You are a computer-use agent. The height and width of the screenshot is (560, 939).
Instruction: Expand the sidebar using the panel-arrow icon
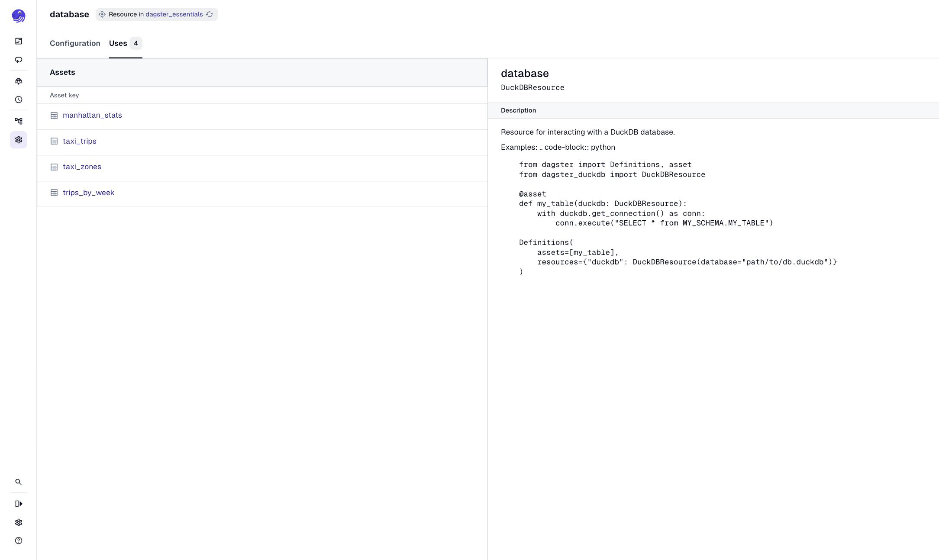click(x=18, y=504)
